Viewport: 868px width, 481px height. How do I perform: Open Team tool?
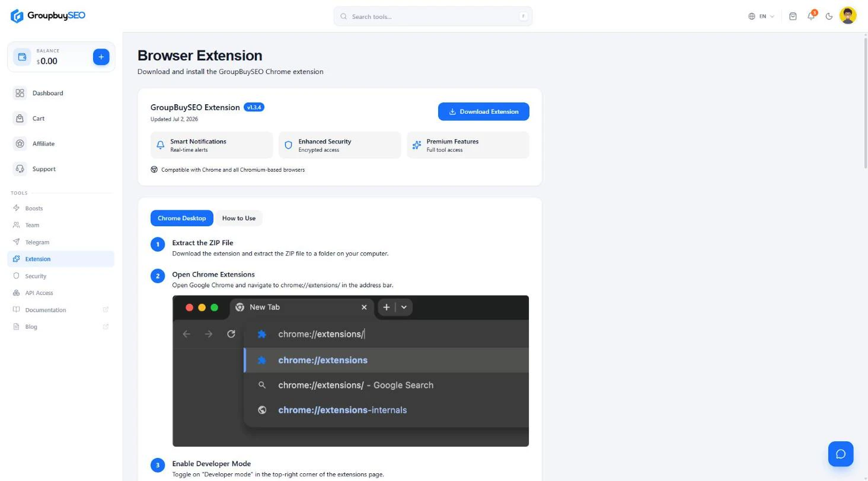pyautogui.click(x=60, y=225)
